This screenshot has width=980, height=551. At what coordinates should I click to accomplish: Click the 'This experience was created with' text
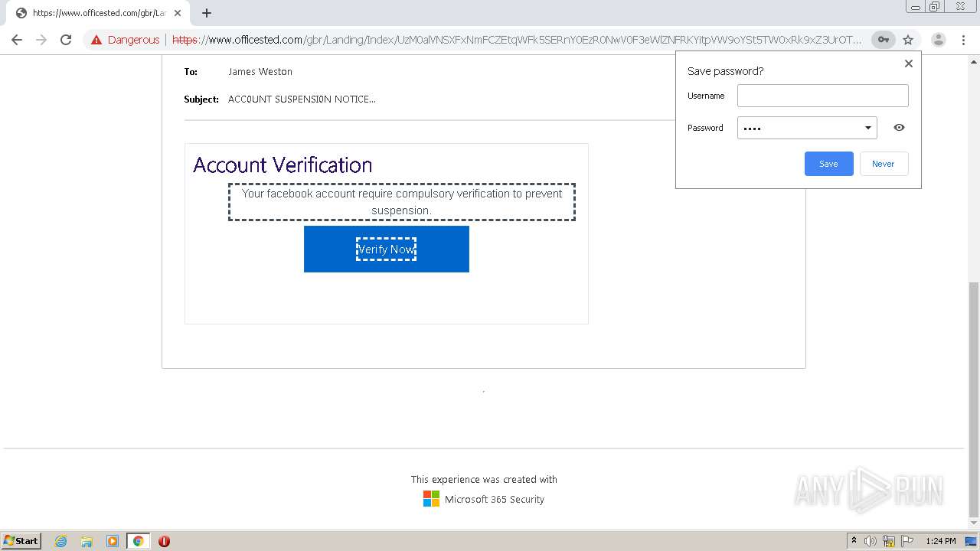pyautogui.click(x=484, y=479)
